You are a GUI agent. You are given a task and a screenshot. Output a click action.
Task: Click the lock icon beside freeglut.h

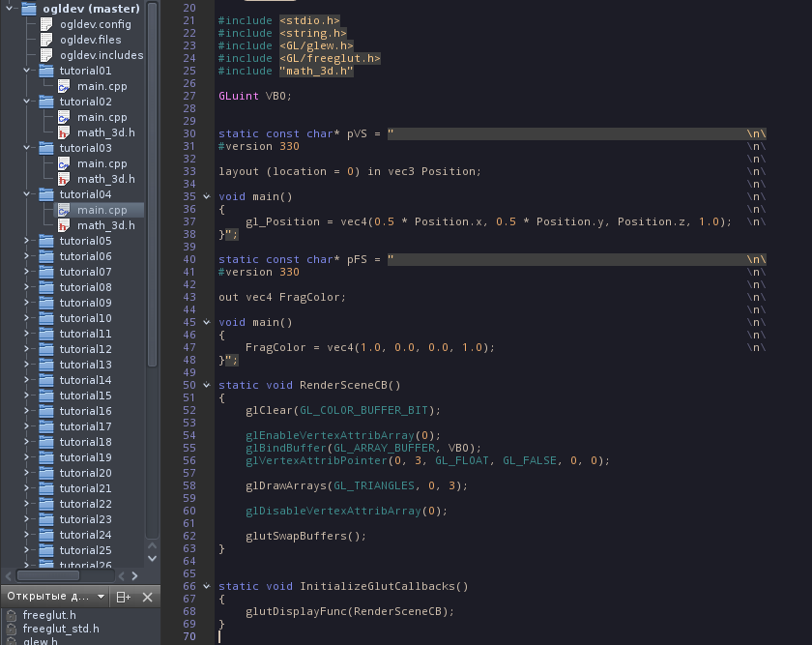pos(12,615)
